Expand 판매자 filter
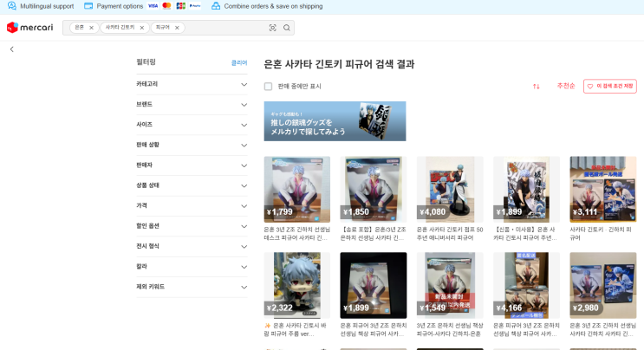This screenshot has height=350, width=644. pos(192,165)
